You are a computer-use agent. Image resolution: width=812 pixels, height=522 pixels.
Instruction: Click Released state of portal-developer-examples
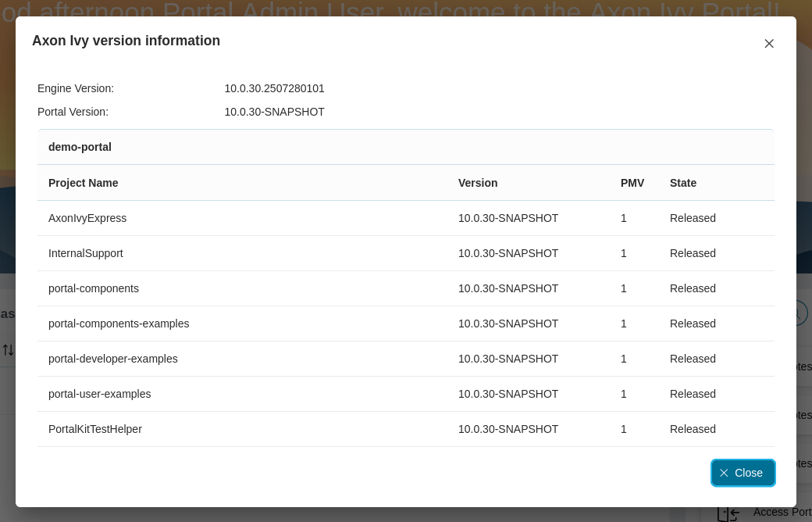[693, 359]
